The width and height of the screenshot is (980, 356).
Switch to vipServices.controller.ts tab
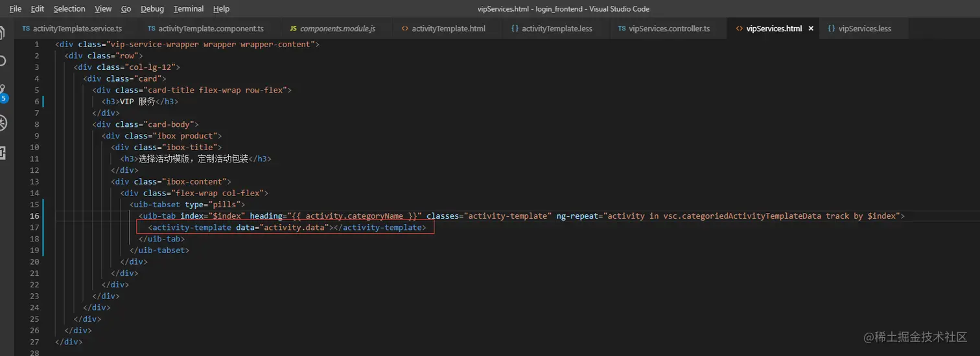tap(669, 28)
